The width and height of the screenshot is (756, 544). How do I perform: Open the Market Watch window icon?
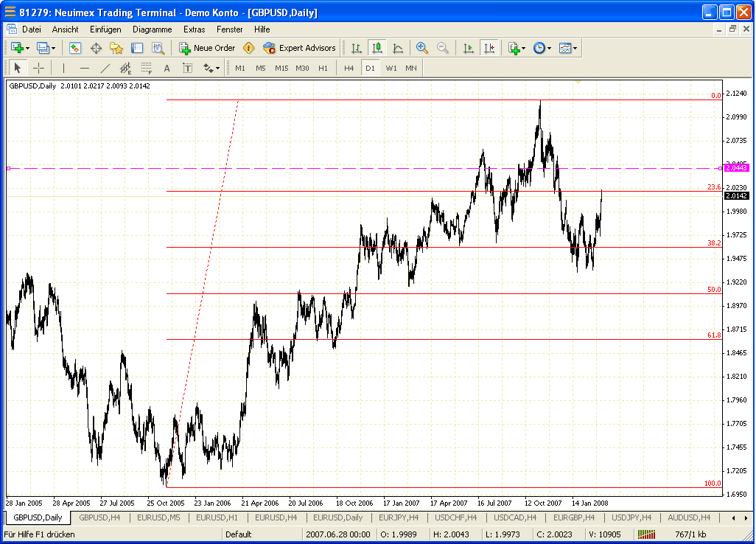[75, 48]
